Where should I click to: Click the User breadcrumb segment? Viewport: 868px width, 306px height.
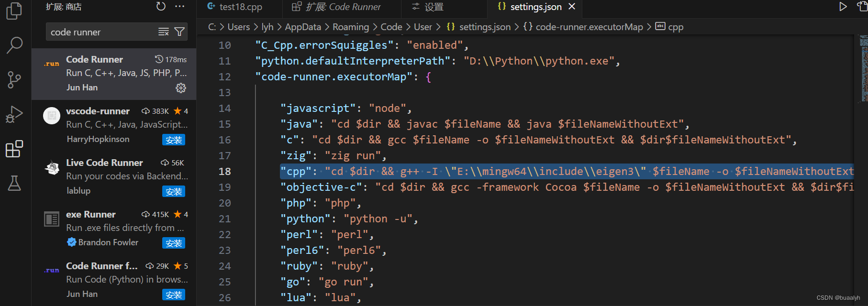click(x=423, y=27)
